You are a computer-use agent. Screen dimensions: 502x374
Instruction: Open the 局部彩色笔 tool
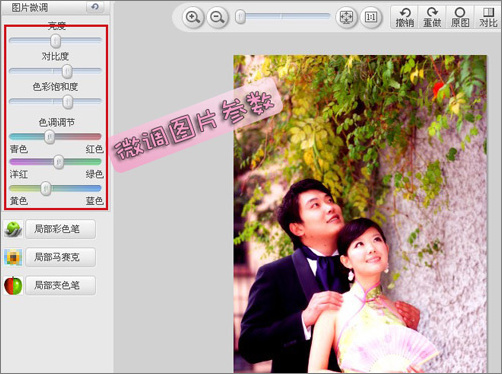click(60, 229)
